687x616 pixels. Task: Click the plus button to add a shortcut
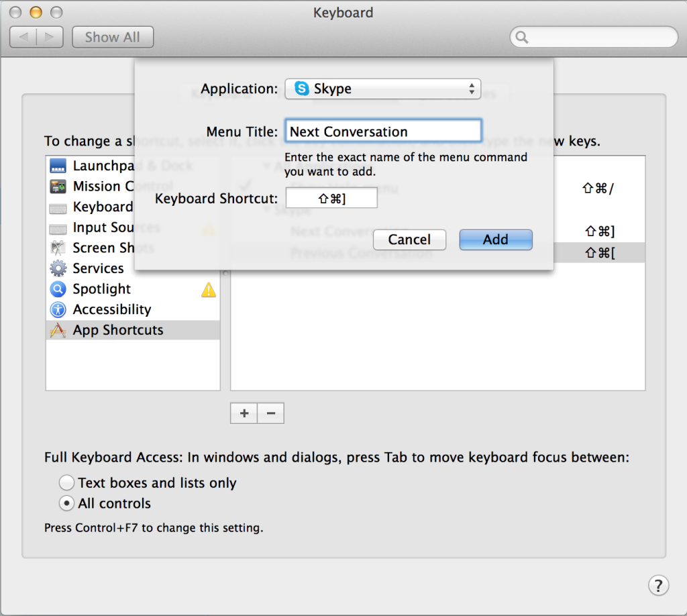coord(244,413)
